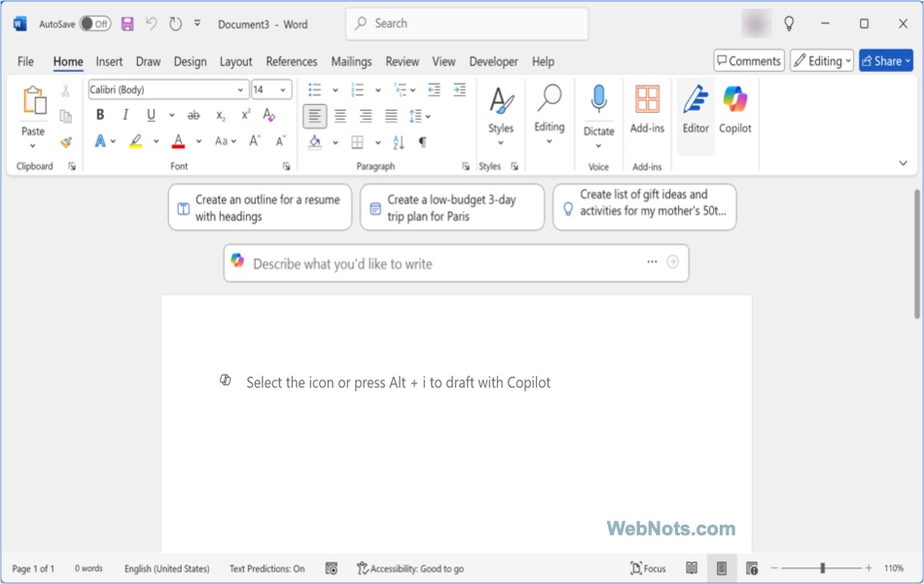Open the Comments pane

point(749,60)
